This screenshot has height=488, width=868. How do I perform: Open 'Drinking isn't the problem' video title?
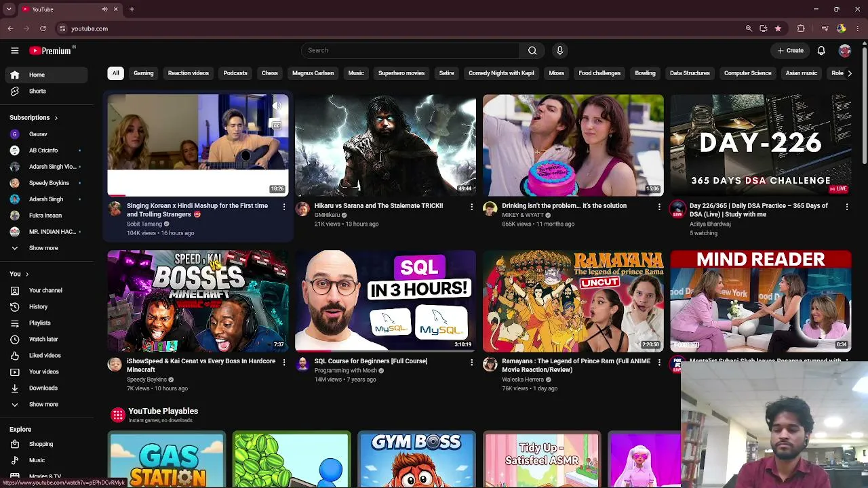[564, 205]
